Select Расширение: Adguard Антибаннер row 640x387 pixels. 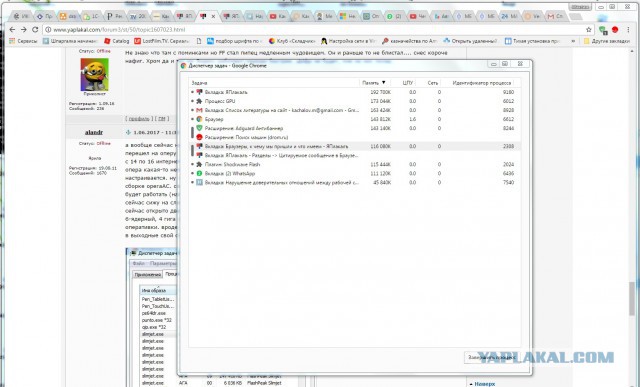(354, 128)
